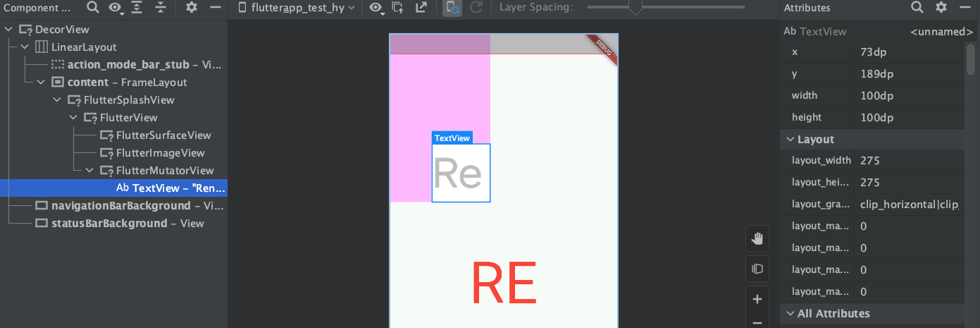The image size is (980, 328).
Task: Open search in the Component Tree panel
Action: pos(93,8)
